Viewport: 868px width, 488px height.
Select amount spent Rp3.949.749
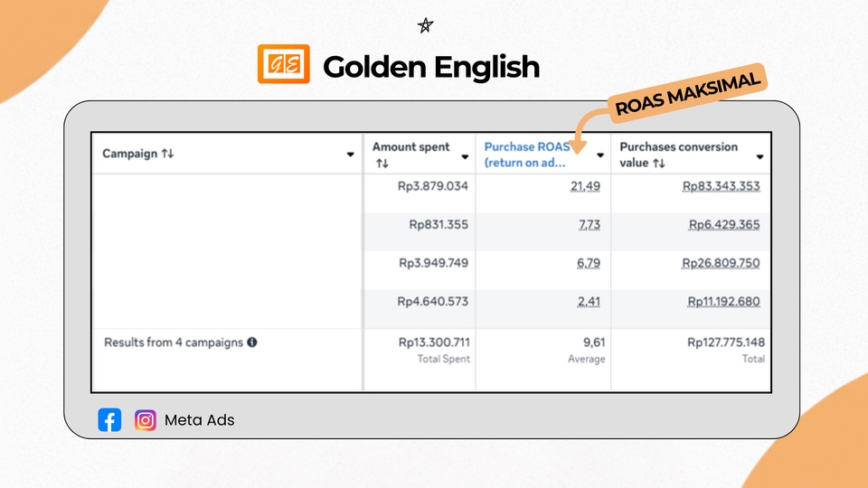pos(433,263)
